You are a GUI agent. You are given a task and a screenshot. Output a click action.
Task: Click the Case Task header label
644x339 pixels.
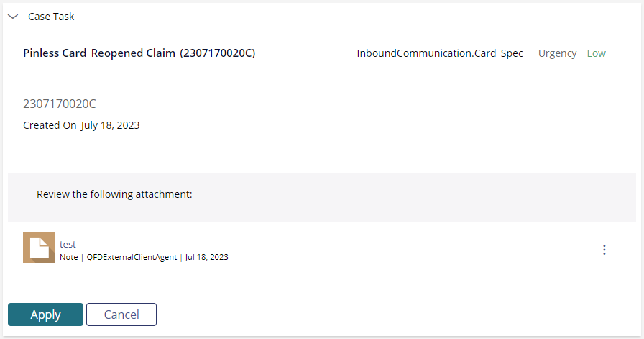pos(51,17)
